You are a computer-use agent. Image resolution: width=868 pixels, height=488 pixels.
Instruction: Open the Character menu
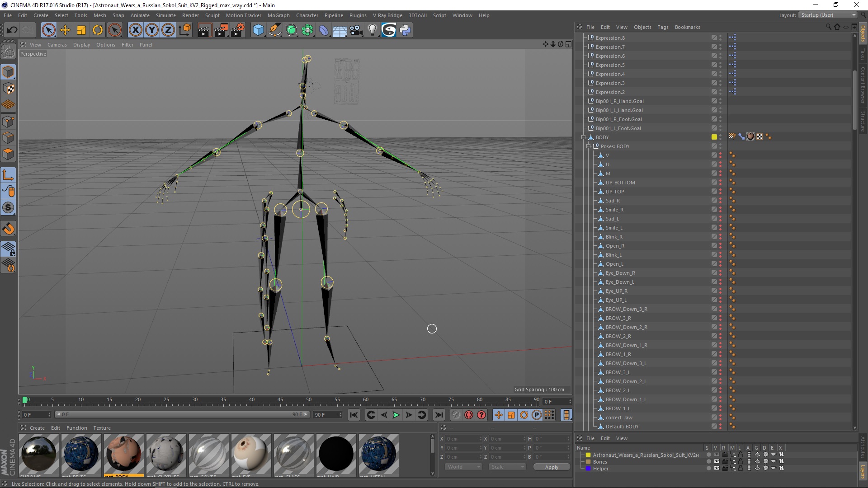coord(307,15)
